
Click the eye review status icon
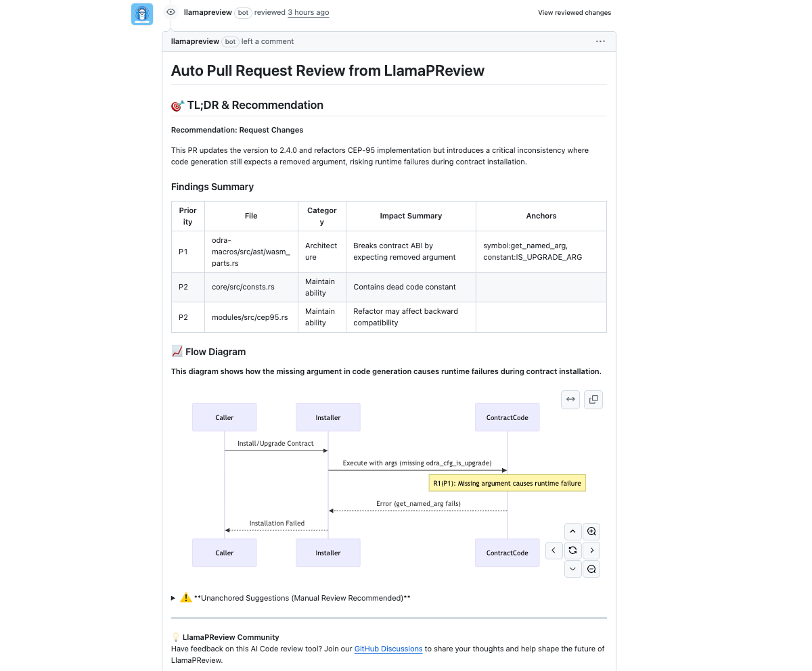coord(171,12)
